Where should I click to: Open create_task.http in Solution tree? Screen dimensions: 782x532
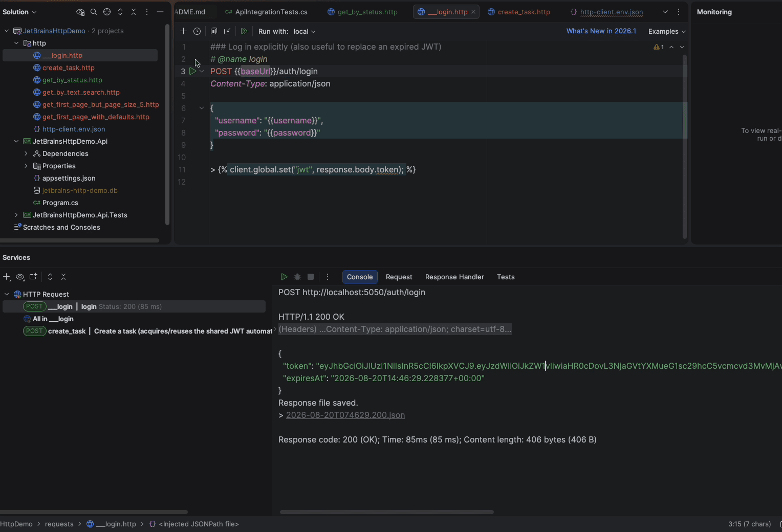[69, 68]
